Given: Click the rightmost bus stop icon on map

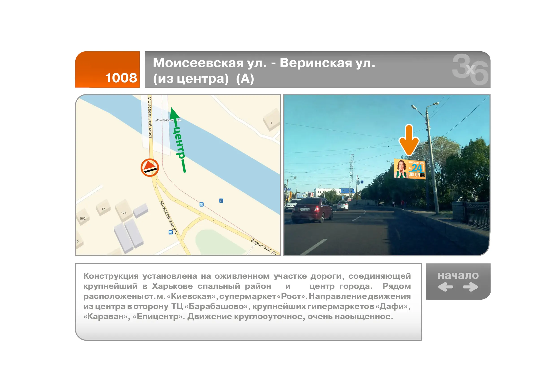Looking at the screenshot, I should pos(221,201).
